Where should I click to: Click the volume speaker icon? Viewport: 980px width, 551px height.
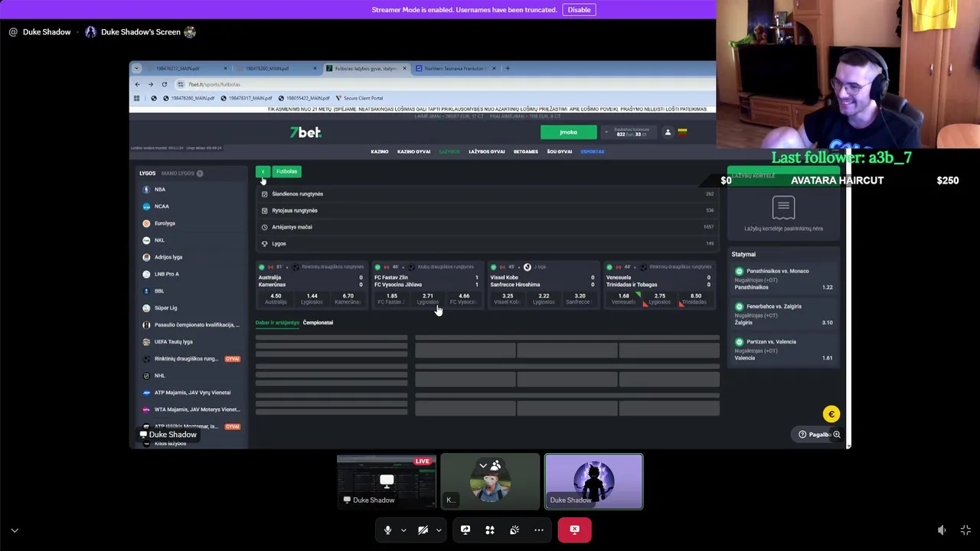pyautogui.click(x=942, y=530)
